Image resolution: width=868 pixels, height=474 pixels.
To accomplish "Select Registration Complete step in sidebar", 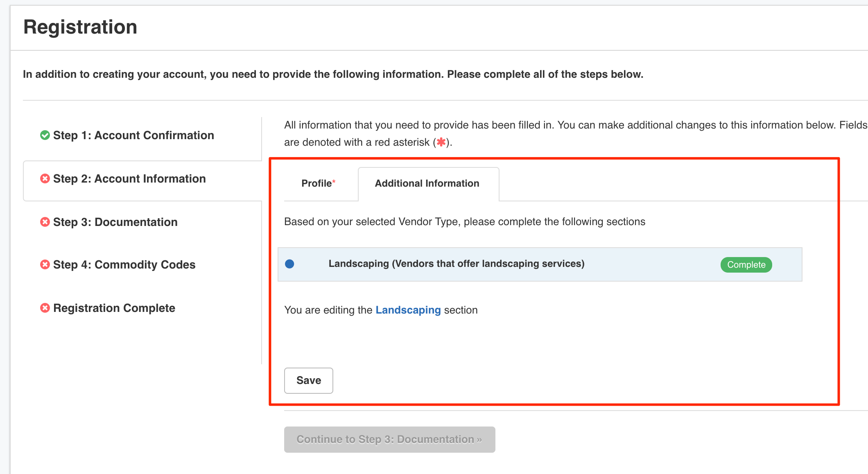I will point(114,308).
